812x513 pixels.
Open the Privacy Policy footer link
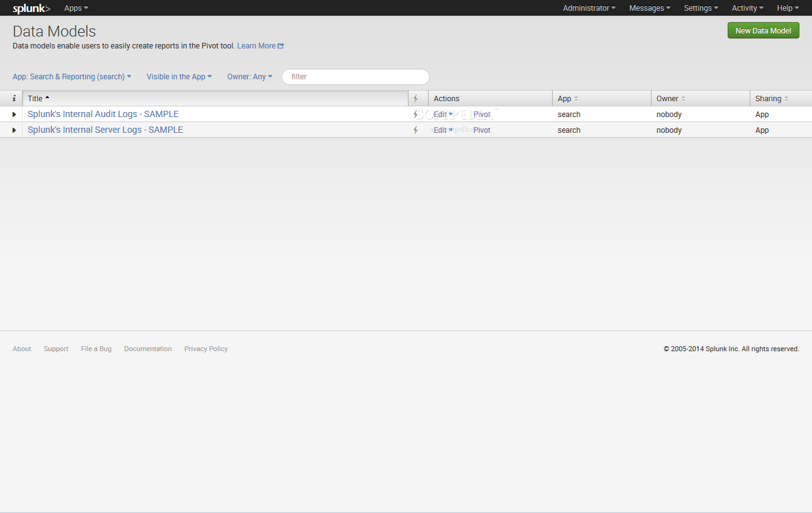coord(206,349)
